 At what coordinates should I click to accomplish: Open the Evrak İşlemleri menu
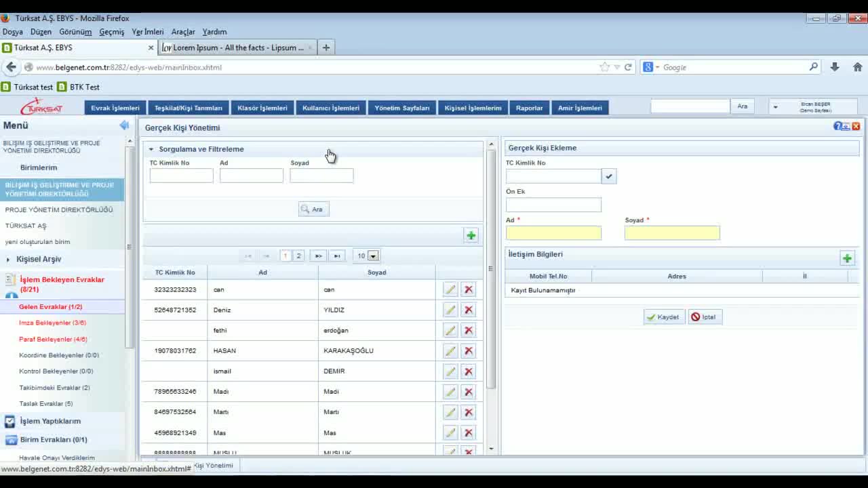[x=115, y=108]
